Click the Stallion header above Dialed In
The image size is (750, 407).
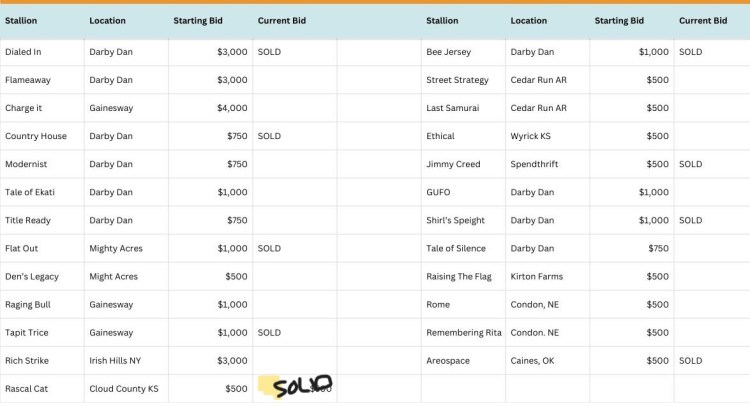tap(21, 20)
